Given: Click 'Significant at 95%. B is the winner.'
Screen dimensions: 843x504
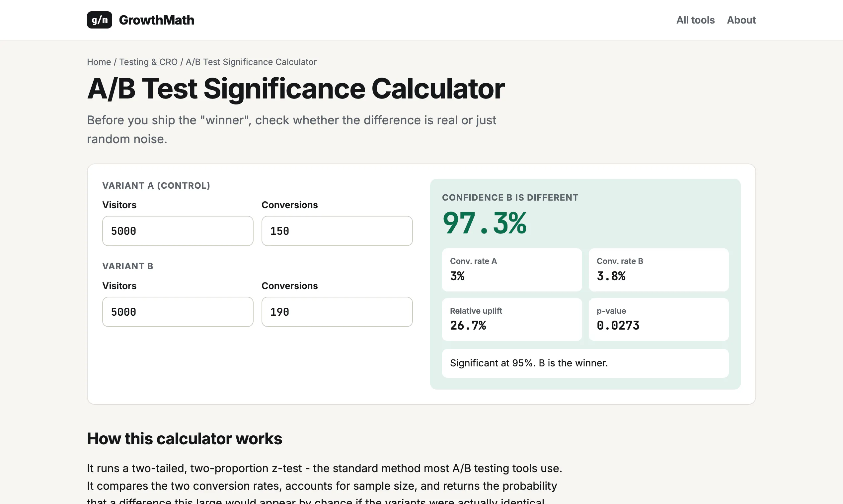Looking at the screenshot, I should click(x=529, y=363).
